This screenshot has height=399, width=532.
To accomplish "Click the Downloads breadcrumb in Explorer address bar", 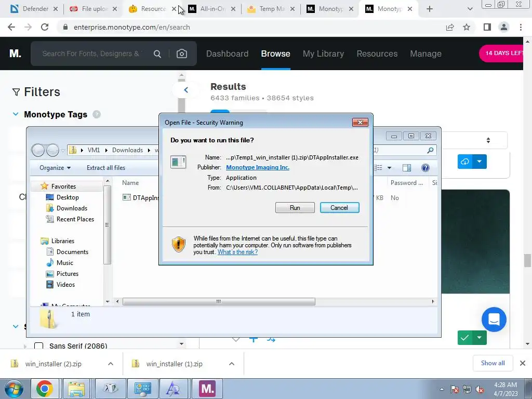I will 127,150.
